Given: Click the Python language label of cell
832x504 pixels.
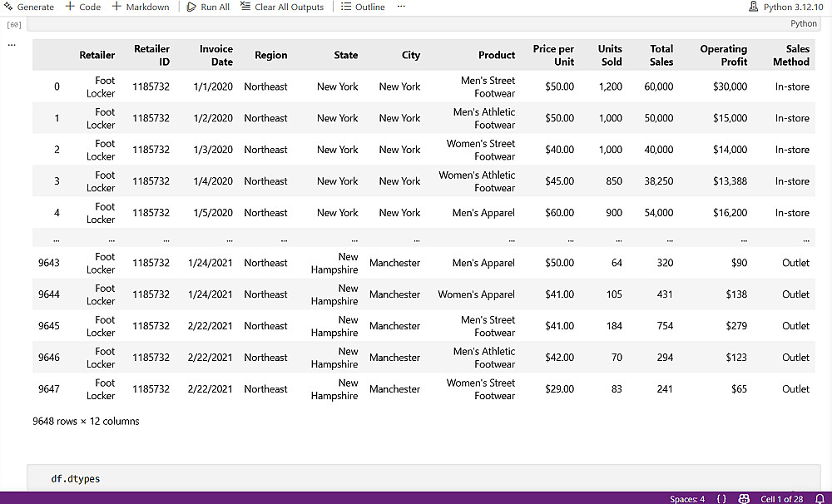Looking at the screenshot, I should tap(804, 23).
